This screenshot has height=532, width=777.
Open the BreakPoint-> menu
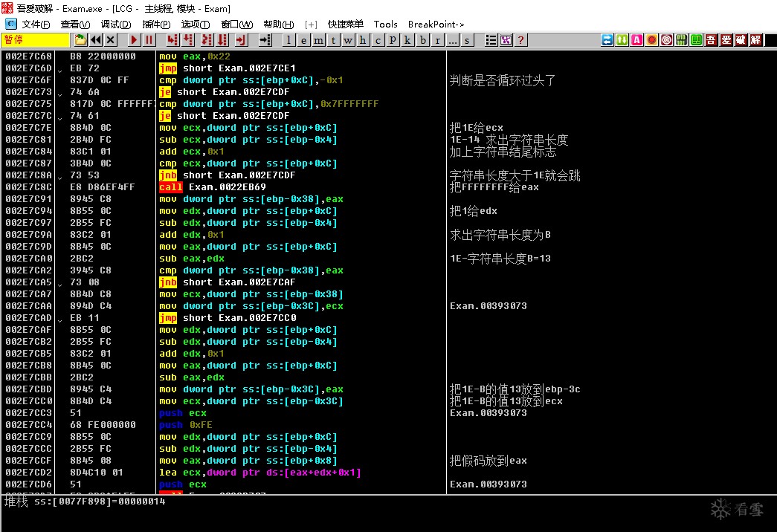pyautogui.click(x=436, y=25)
